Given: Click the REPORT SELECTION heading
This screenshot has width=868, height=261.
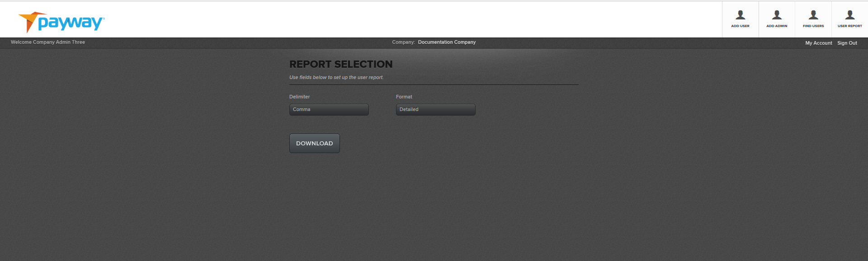Looking at the screenshot, I should pos(341,64).
